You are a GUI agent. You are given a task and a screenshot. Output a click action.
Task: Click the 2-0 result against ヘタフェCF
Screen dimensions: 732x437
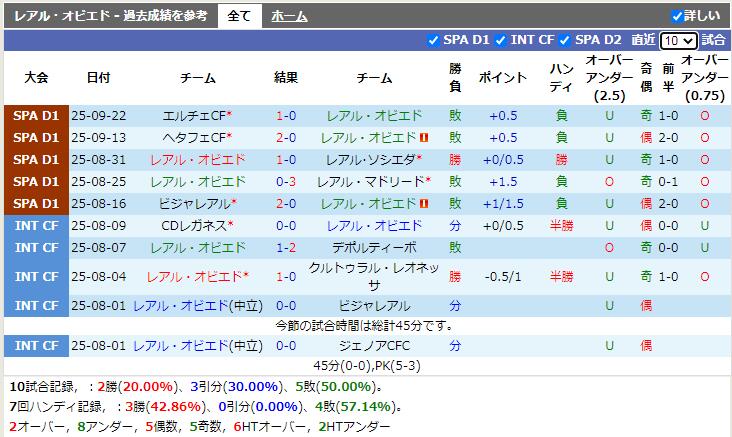tap(286, 138)
